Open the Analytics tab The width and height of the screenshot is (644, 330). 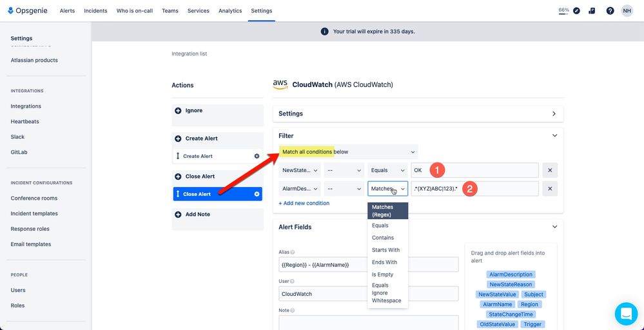pos(230,11)
